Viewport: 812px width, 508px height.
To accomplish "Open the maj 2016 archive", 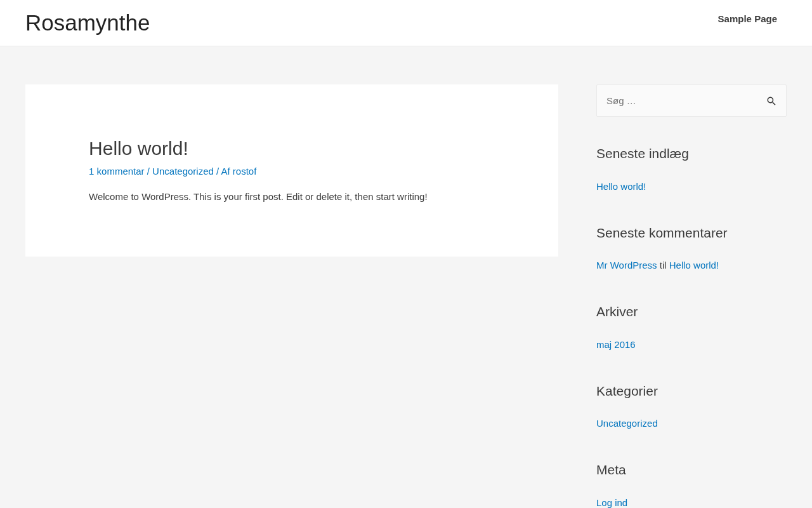I will (616, 345).
